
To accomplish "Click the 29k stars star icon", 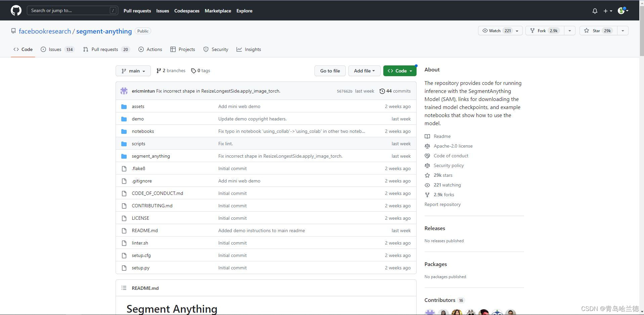I will pos(427,175).
